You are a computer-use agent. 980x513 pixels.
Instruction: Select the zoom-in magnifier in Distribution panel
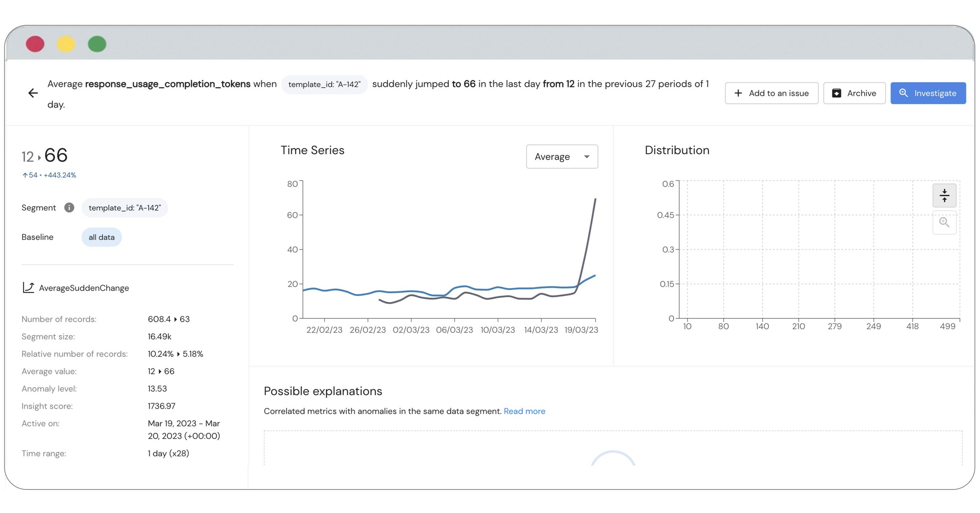(944, 222)
